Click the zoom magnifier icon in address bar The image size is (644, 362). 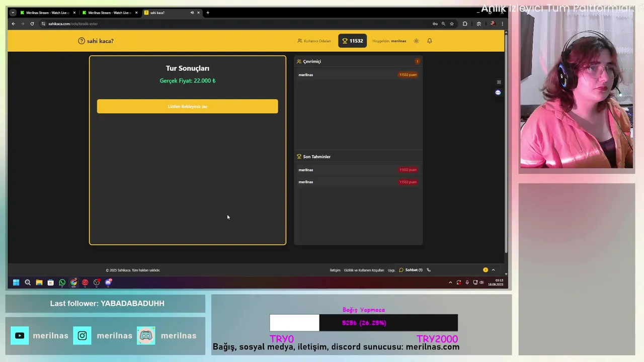click(x=443, y=24)
